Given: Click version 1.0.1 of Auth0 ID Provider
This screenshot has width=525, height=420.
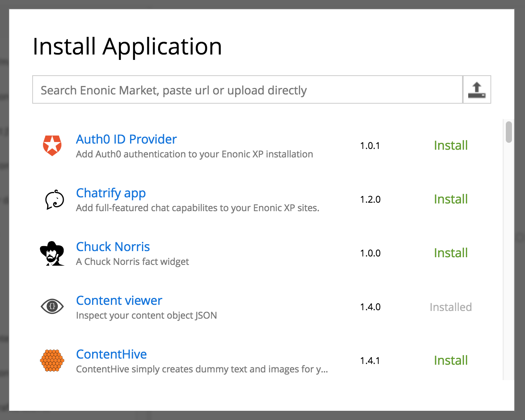Looking at the screenshot, I should coord(370,146).
